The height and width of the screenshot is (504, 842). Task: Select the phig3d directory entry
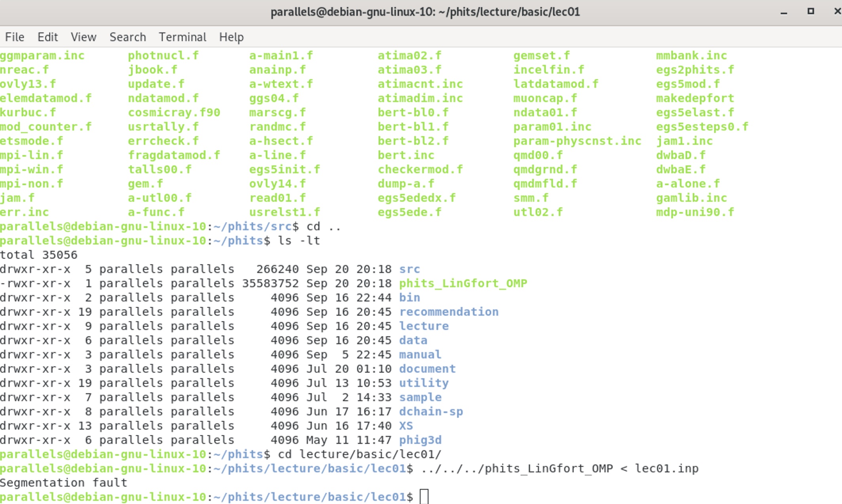point(421,440)
